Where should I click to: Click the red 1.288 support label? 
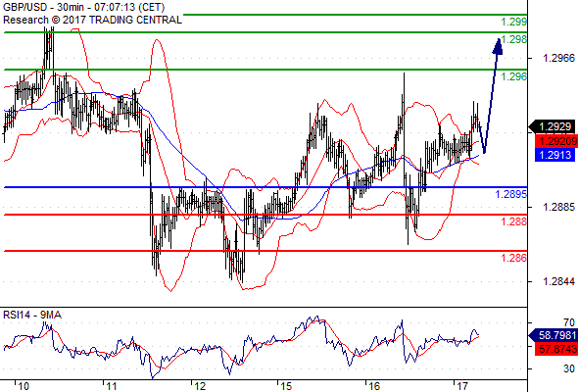[514, 221]
